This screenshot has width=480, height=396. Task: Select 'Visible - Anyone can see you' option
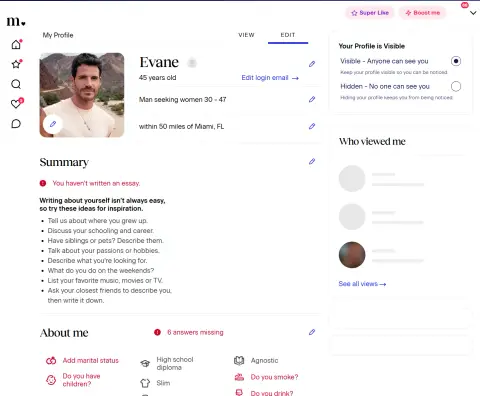pyautogui.click(x=456, y=61)
